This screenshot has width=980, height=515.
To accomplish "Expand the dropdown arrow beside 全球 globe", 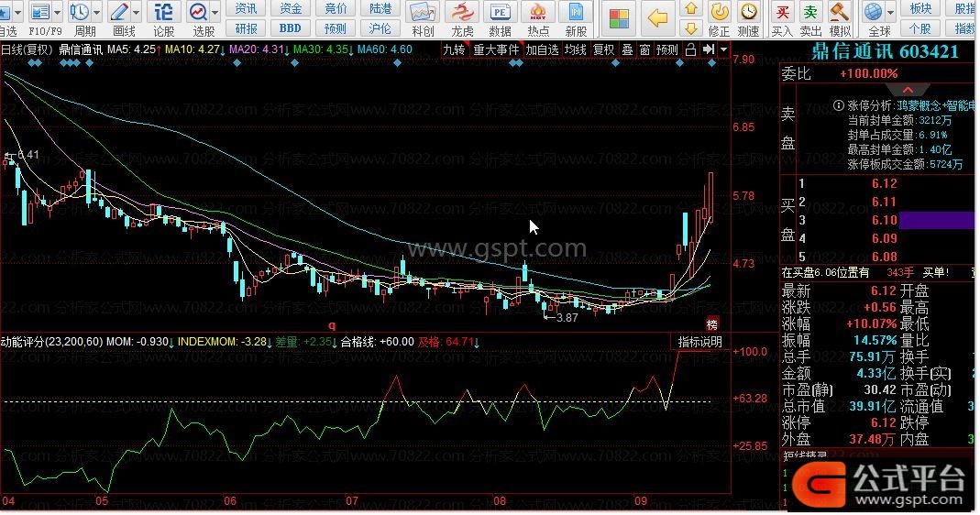I will (x=891, y=12).
